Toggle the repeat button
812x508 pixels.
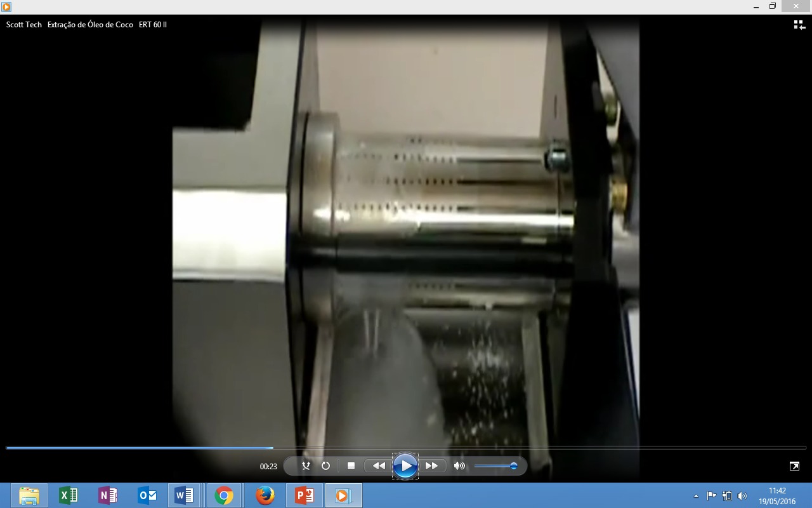[325, 466]
